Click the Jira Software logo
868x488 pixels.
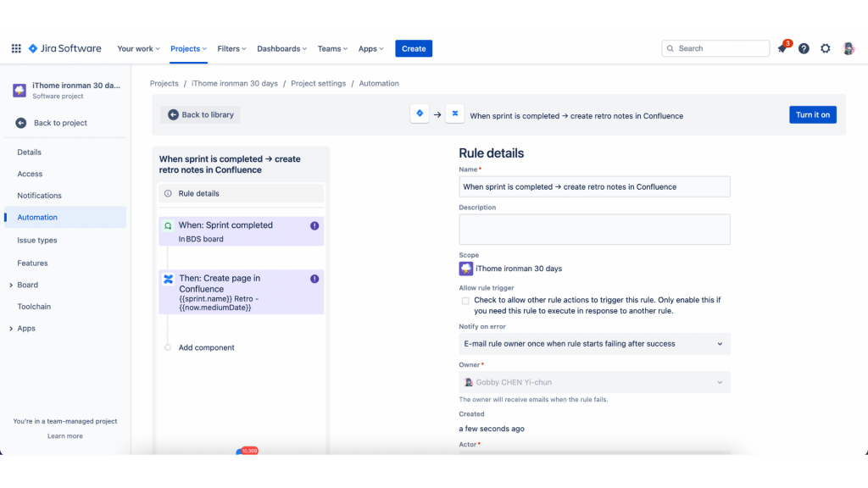coord(64,48)
